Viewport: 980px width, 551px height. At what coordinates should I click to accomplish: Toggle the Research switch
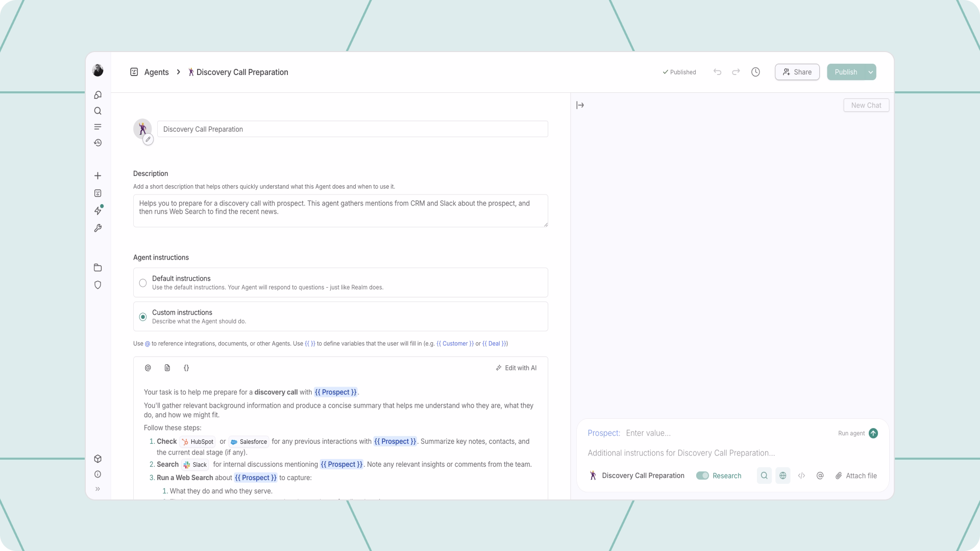coord(702,475)
